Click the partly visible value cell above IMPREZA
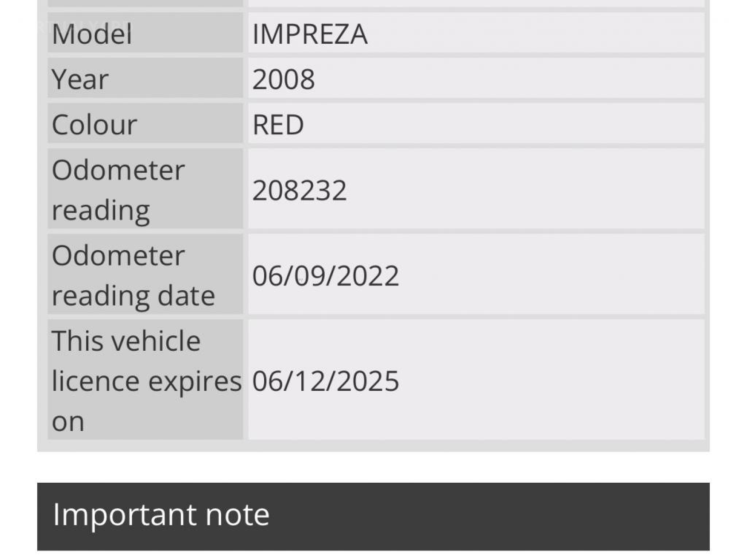 point(476,3)
